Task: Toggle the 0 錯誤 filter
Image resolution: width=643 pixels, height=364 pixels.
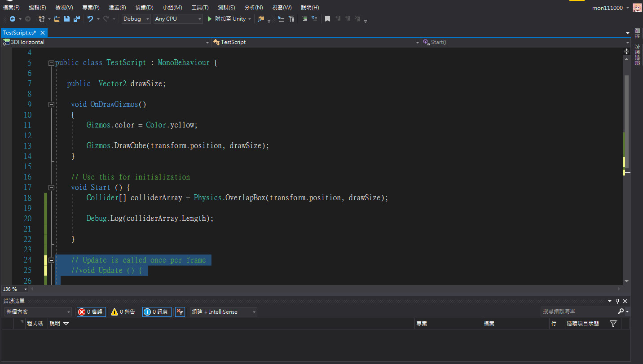Action: (x=91, y=311)
